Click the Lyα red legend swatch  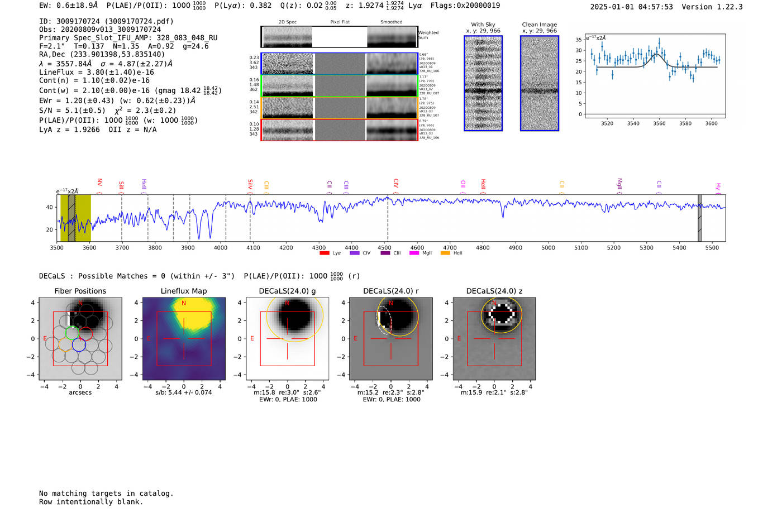point(324,253)
